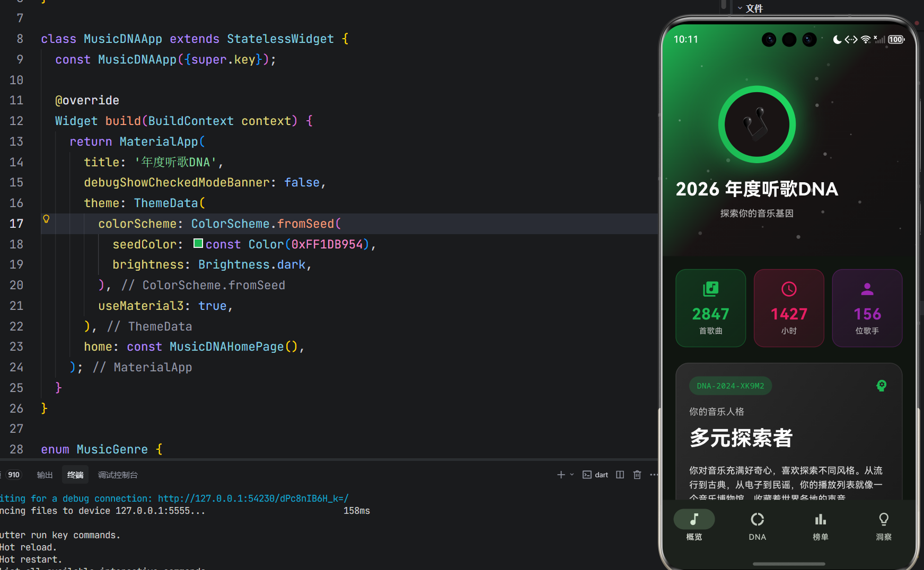Tap the code-brackets icon in the phone status bar
924x570 pixels.
point(851,39)
